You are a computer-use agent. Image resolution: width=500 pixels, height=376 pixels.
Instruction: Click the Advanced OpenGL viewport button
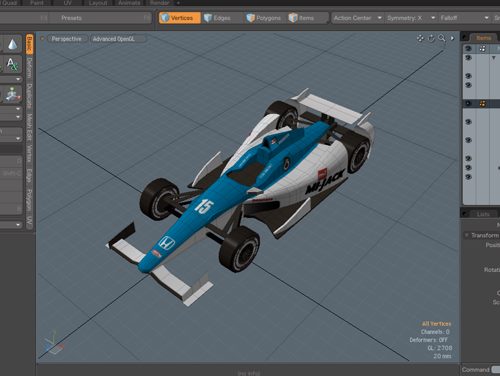114,39
